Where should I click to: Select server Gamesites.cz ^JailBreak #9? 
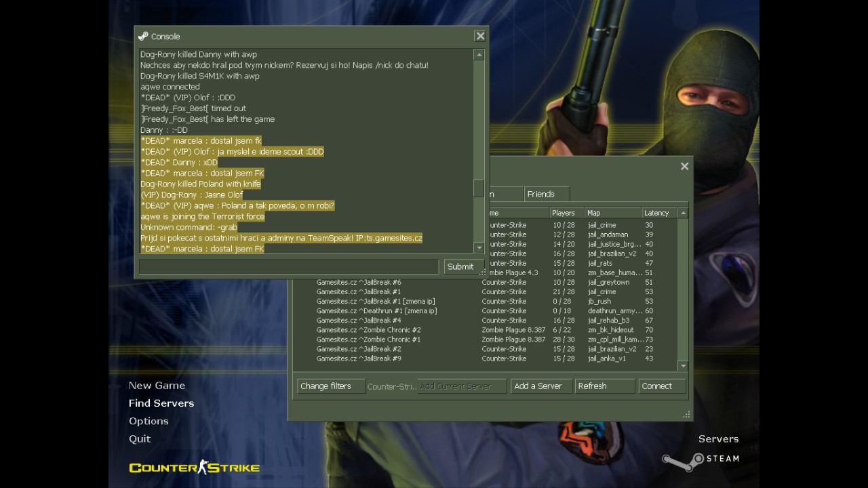click(485, 358)
